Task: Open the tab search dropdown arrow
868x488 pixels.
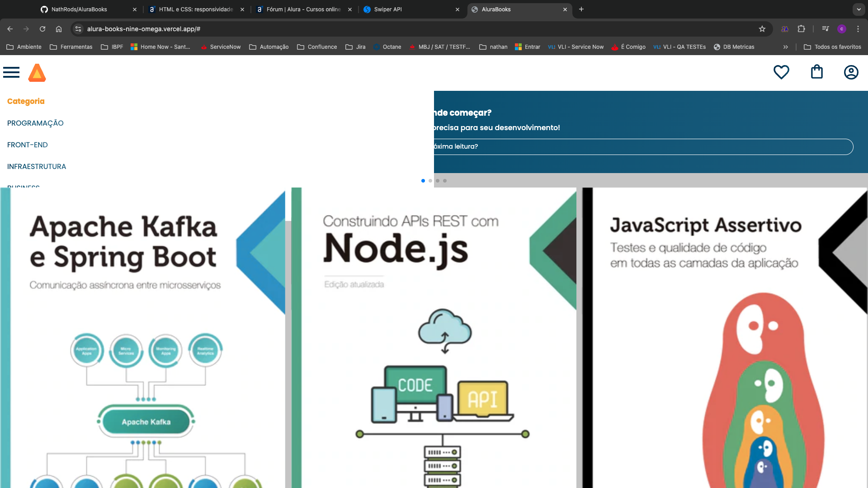Action: coord(859,9)
